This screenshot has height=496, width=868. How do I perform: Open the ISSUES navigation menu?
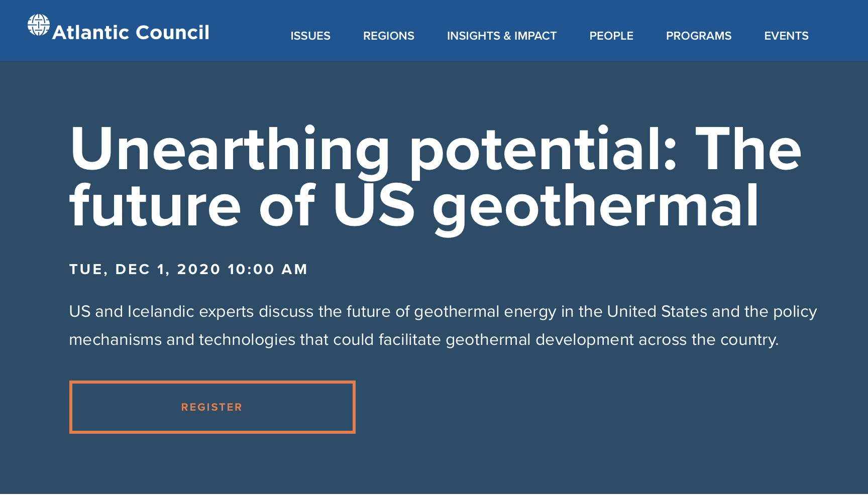coord(310,36)
